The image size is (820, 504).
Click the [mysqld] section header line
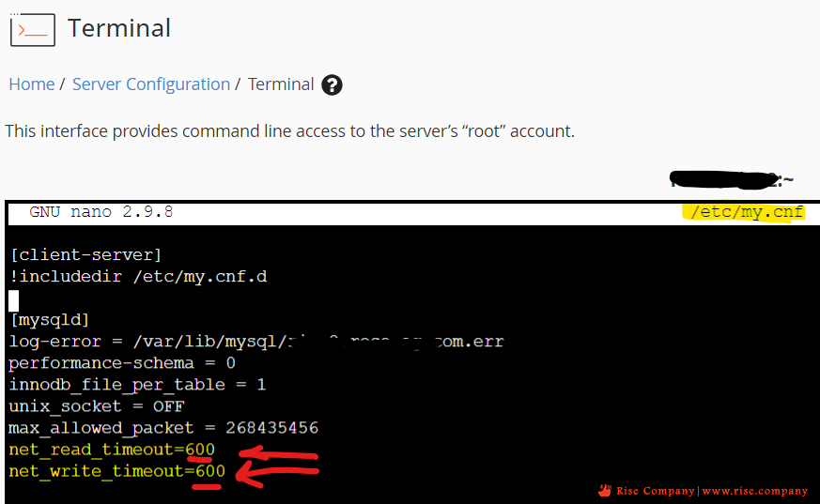[49, 320]
